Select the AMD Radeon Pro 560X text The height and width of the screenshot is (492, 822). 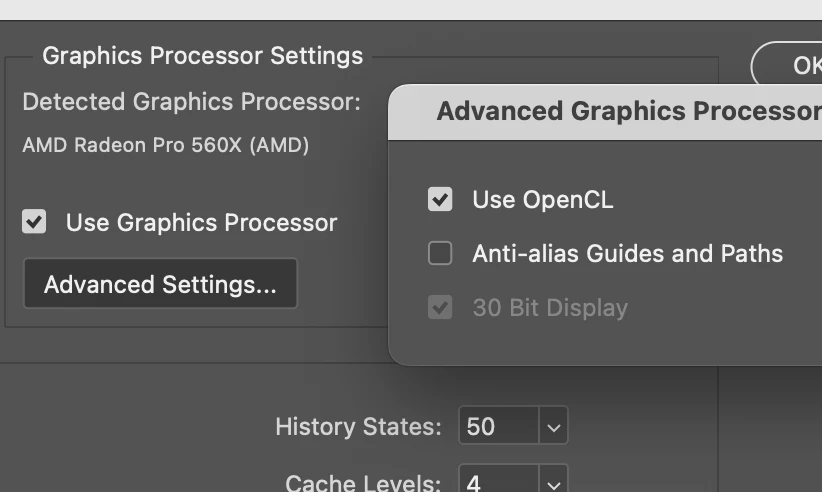pos(165,145)
